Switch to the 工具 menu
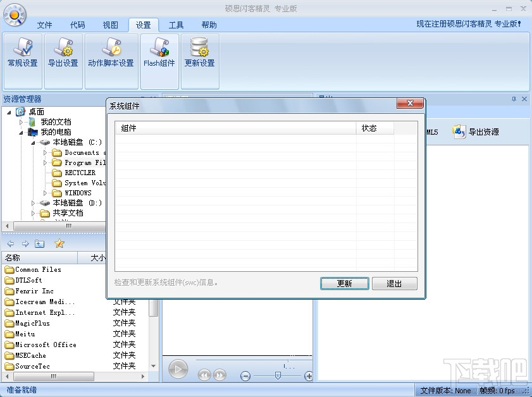 [x=176, y=25]
